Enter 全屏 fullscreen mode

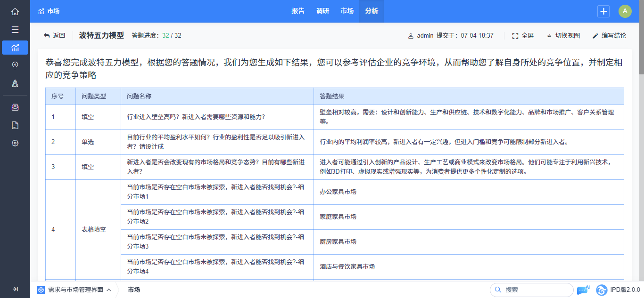tap(523, 36)
